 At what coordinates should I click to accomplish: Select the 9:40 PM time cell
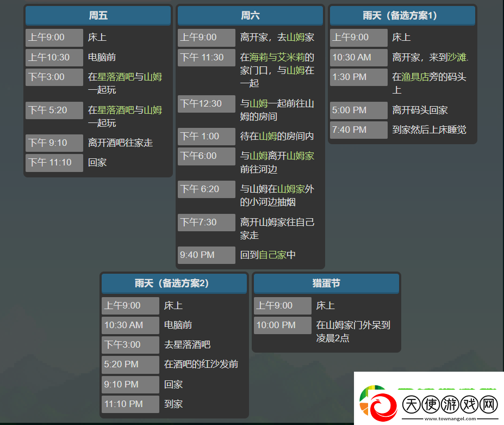(207, 255)
